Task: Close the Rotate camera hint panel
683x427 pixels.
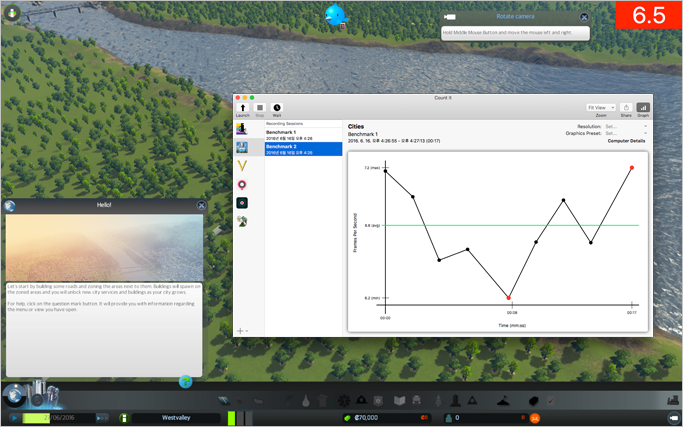Action: tap(584, 17)
